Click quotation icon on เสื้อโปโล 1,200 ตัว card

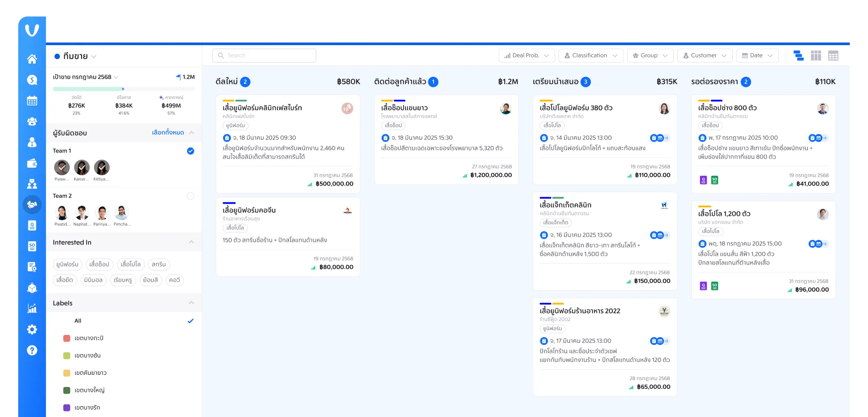[704, 286]
